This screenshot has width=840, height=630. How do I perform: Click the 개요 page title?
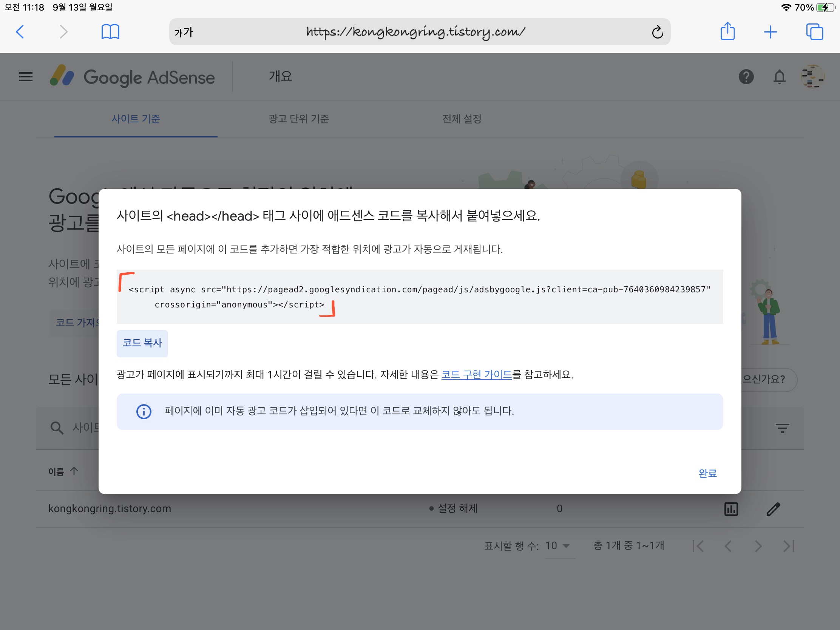coord(280,76)
